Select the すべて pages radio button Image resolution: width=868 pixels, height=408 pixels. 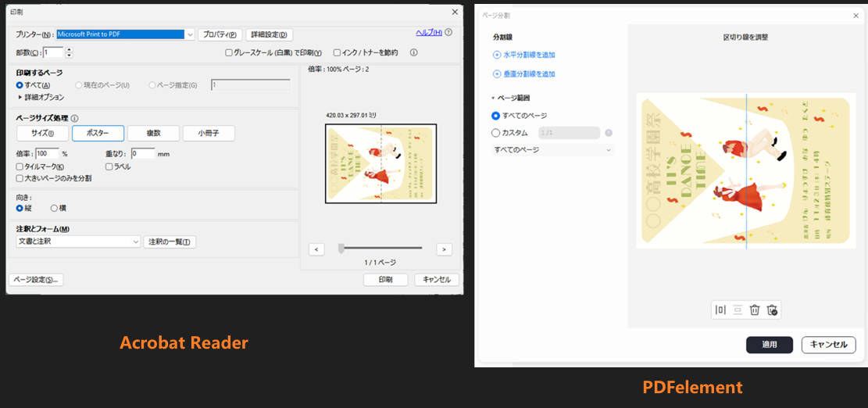coord(20,85)
